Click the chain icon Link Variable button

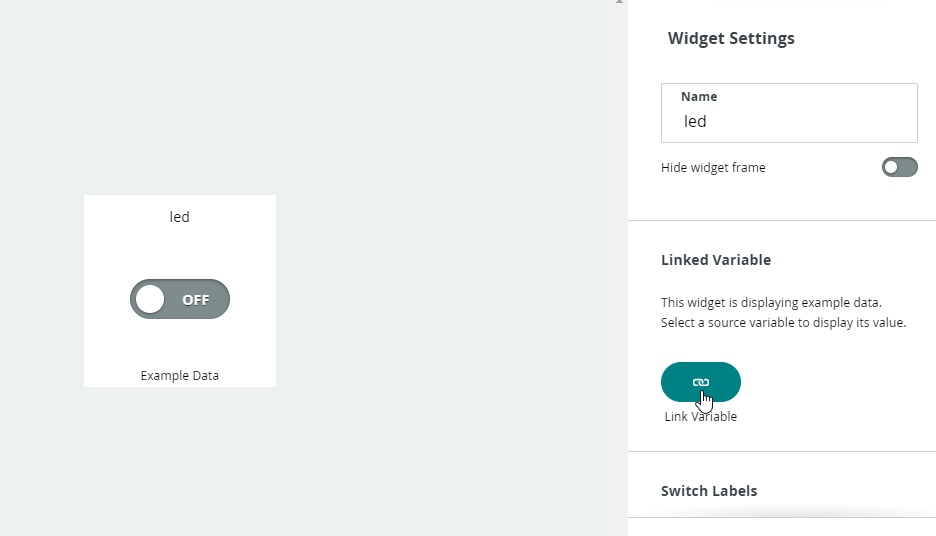[700, 382]
